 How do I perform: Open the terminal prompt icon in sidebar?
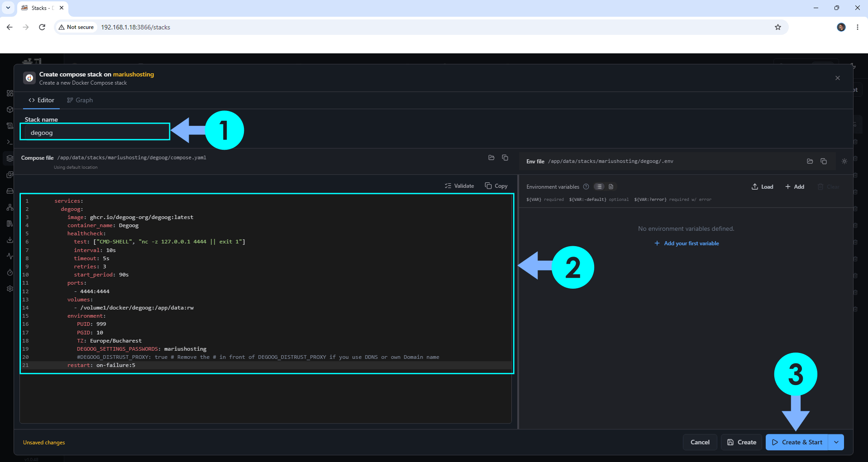point(10,142)
